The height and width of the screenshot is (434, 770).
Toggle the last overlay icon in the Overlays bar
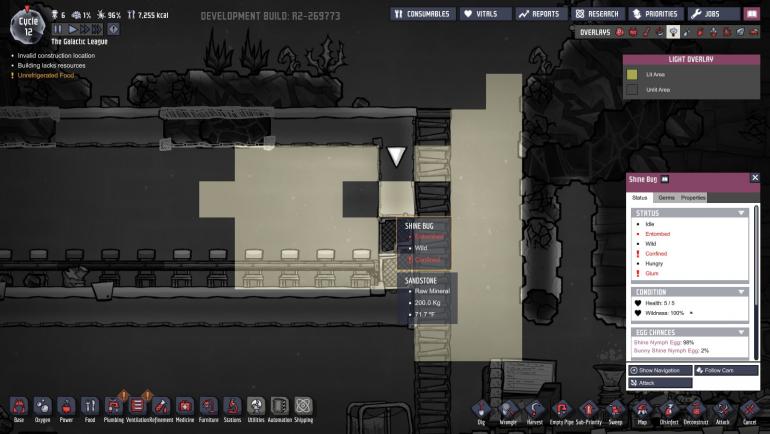[x=753, y=32]
